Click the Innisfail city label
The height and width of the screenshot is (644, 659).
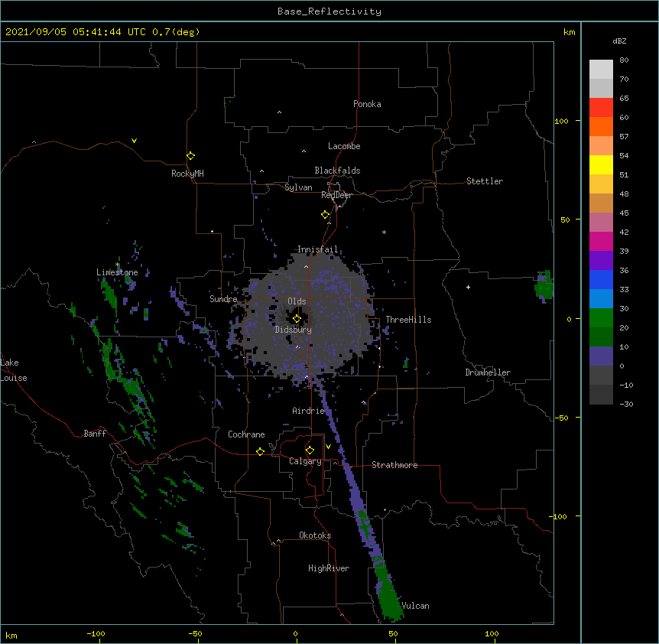tap(317, 249)
